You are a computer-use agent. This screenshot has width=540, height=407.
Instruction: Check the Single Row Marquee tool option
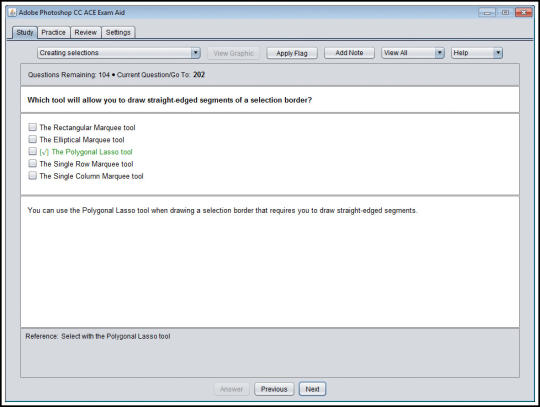click(x=32, y=163)
